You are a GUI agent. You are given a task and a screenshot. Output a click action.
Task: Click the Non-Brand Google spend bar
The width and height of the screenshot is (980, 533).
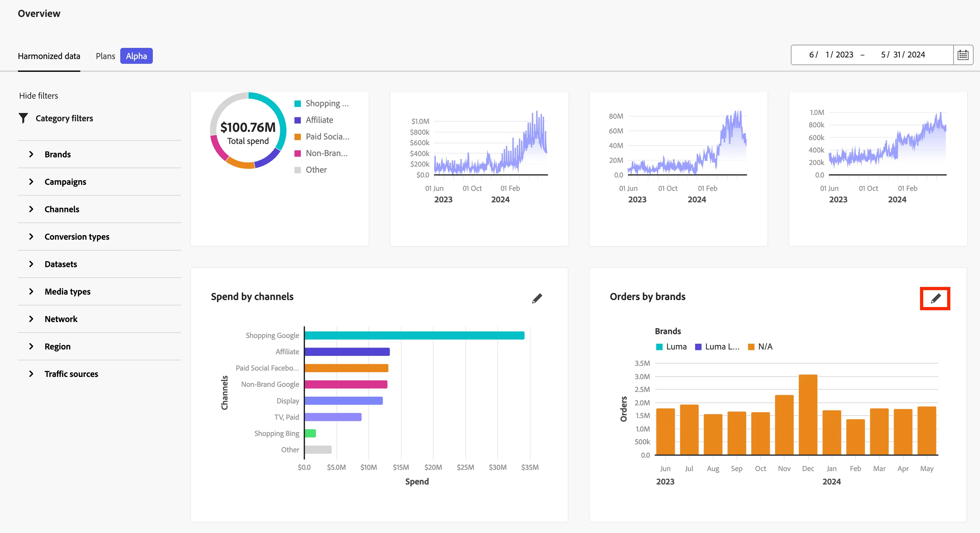tap(346, 385)
